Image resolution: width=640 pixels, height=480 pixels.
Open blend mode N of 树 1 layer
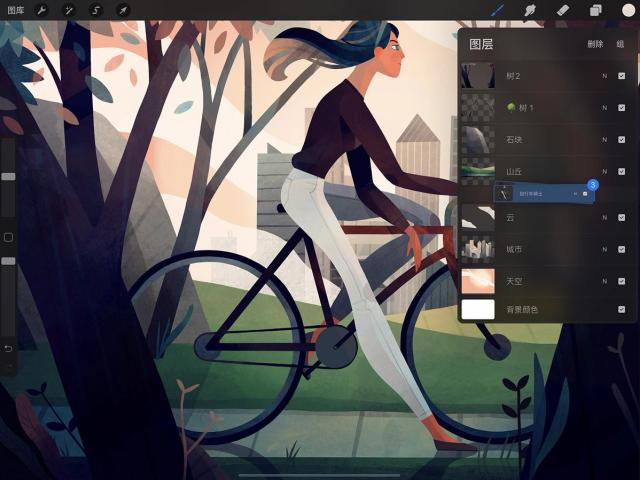604,108
